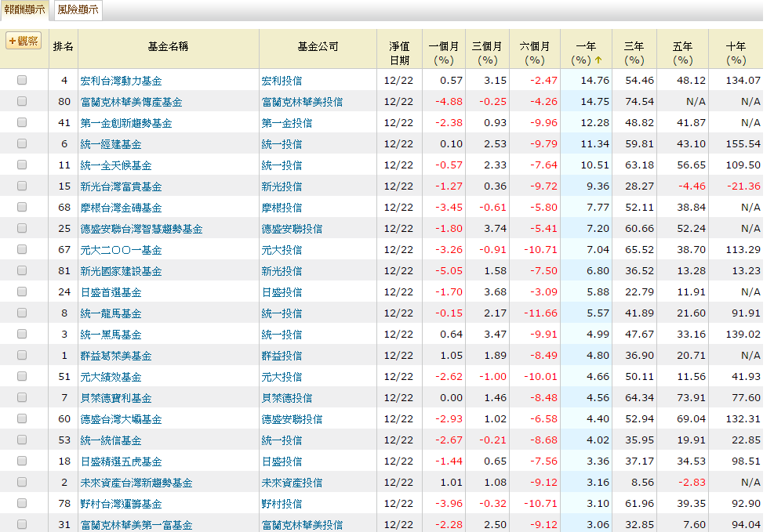Image resolution: width=774 pixels, height=532 pixels.
Task: Check the box for 宏利台灣動力基金
Action: click(x=22, y=80)
